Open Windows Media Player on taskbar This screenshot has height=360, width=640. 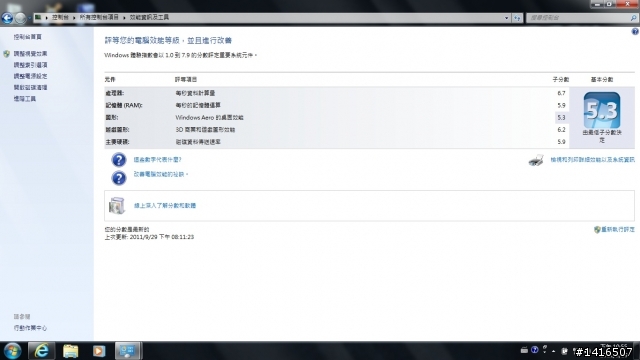click(99, 351)
